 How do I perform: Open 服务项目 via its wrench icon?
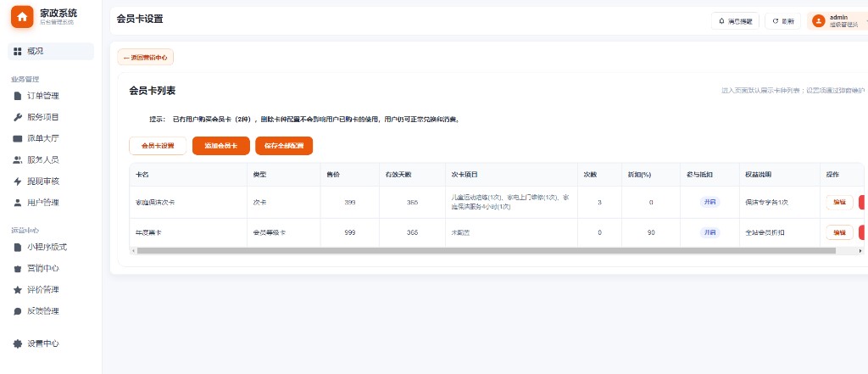pos(17,117)
